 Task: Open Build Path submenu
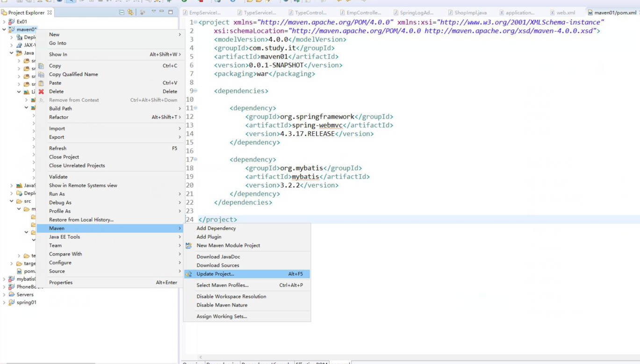coord(110,108)
